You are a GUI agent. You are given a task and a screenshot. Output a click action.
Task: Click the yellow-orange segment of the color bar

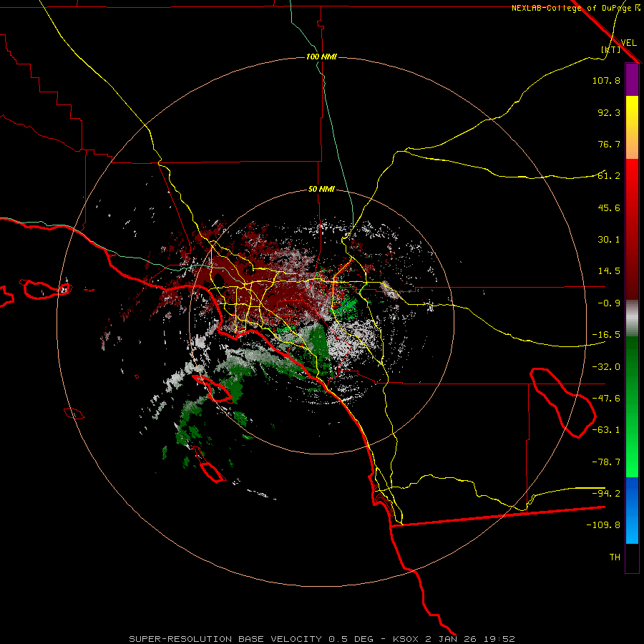tap(632, 127)
